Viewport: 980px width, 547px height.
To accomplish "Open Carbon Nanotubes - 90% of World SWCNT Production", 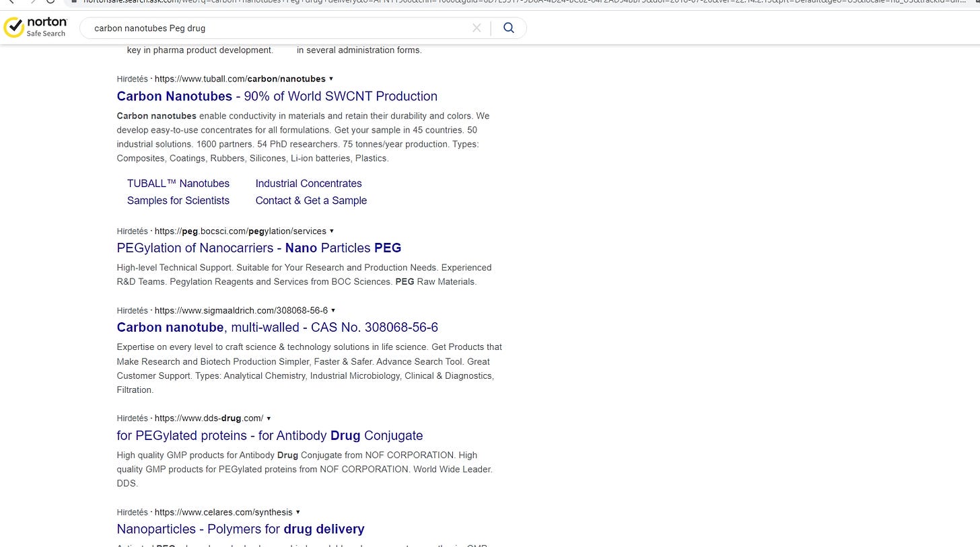I will 277,96.
